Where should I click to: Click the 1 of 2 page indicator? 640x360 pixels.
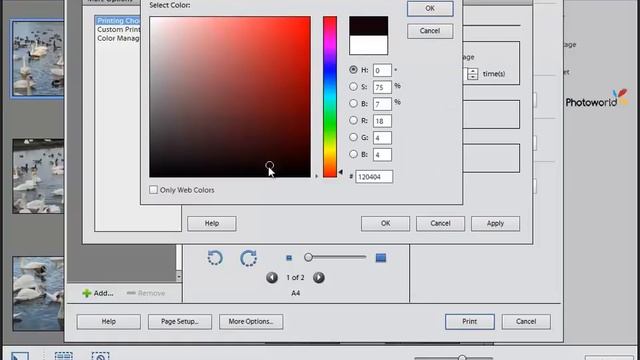[x=295, y=278]
